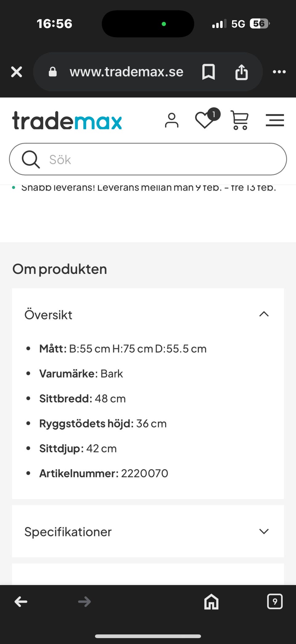Go forward with the browser forward arrow
Viewport: 296px width, 644px height.
coord(84,601)
